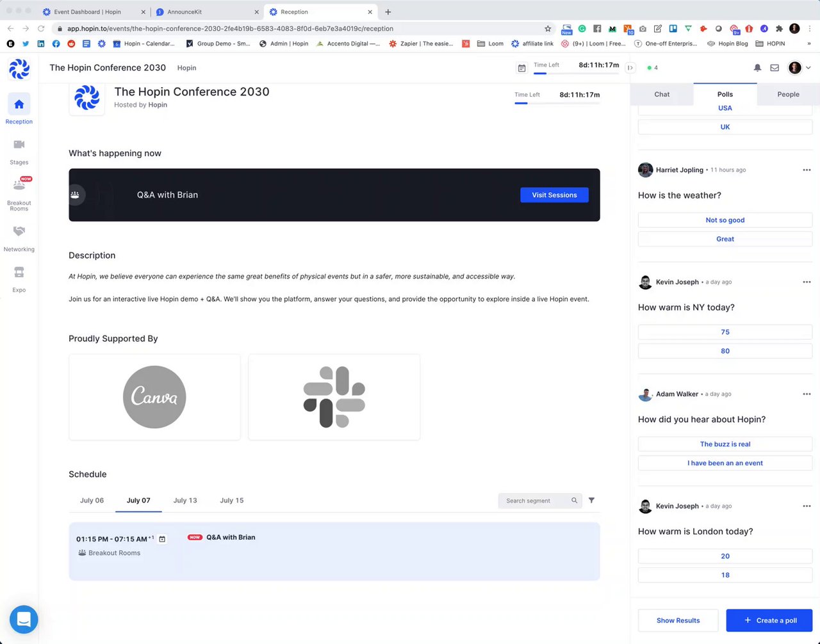Switch to the People tab

click(x=788, y=94)
